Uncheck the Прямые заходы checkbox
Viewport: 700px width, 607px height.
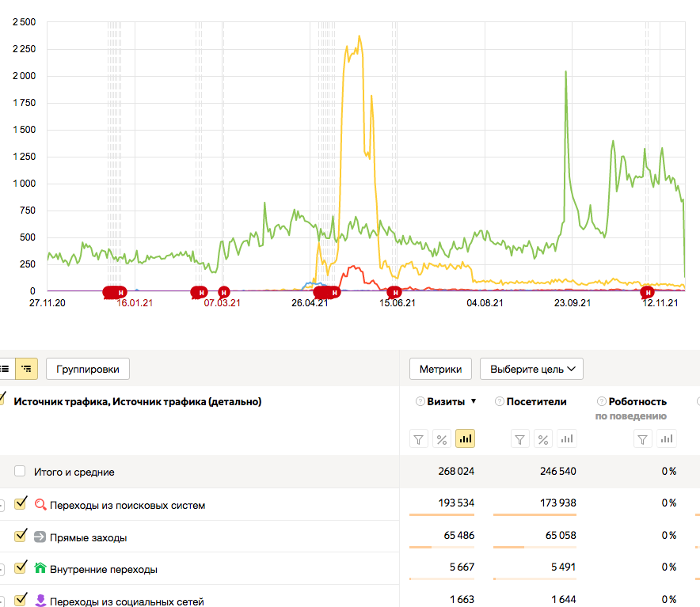pyautogui.click(x=21, y=536)
